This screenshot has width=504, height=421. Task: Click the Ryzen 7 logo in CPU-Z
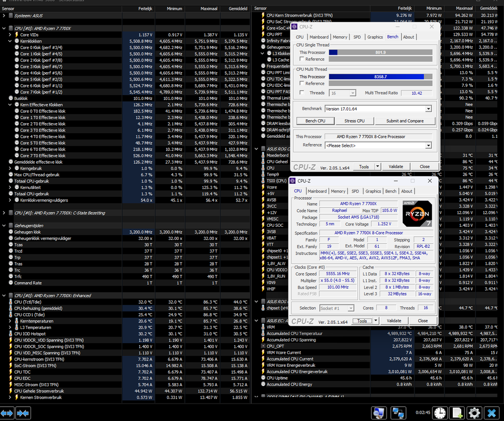[x=417, y=214]
